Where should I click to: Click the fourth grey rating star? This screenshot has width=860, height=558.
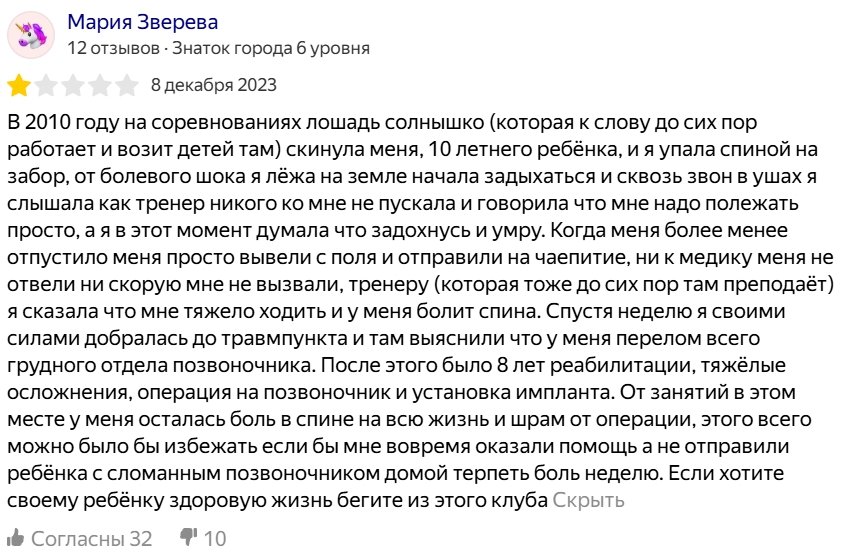point(101,85)
